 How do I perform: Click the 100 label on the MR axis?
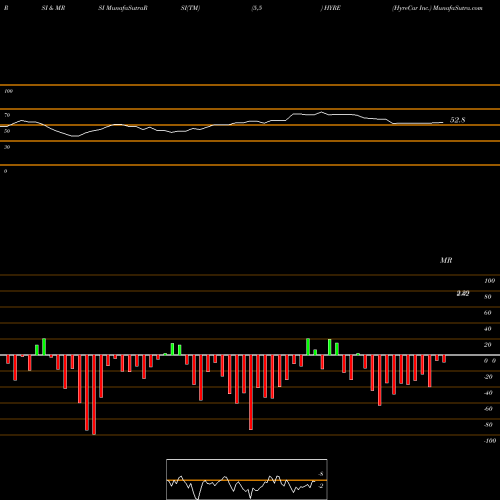tap(490, 281)
